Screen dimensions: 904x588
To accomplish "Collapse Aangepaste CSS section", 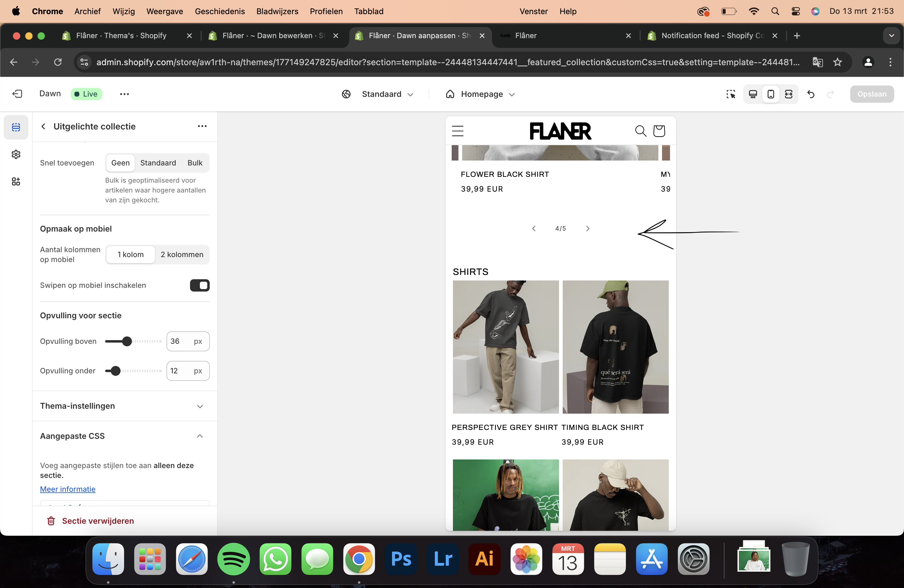I will [x=200, y=436].
